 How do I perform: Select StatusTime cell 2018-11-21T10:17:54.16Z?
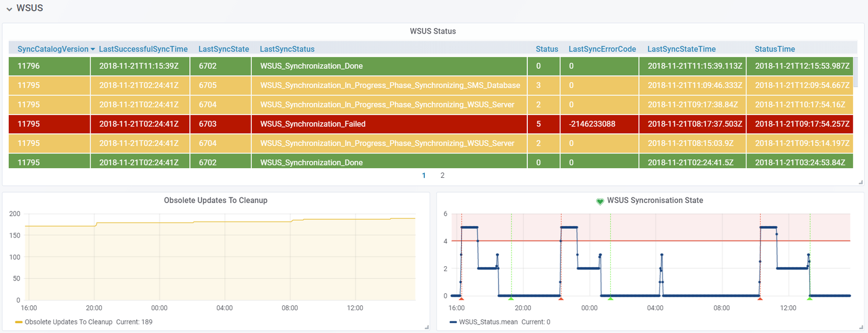tap(800, 105)
